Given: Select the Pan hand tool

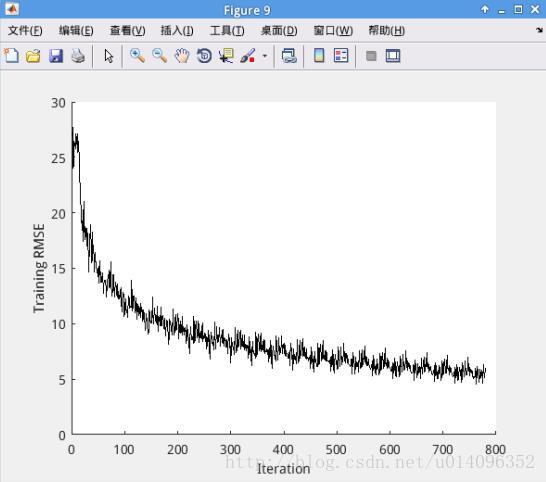Looking at the screenshot, I should point(182,56).
